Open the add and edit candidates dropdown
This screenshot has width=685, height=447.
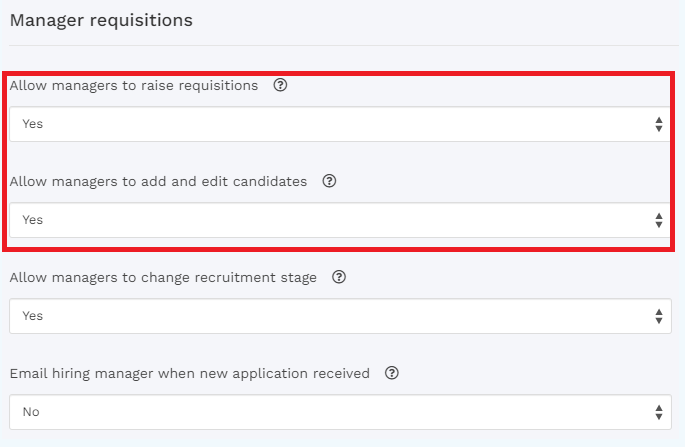(340, 220)
